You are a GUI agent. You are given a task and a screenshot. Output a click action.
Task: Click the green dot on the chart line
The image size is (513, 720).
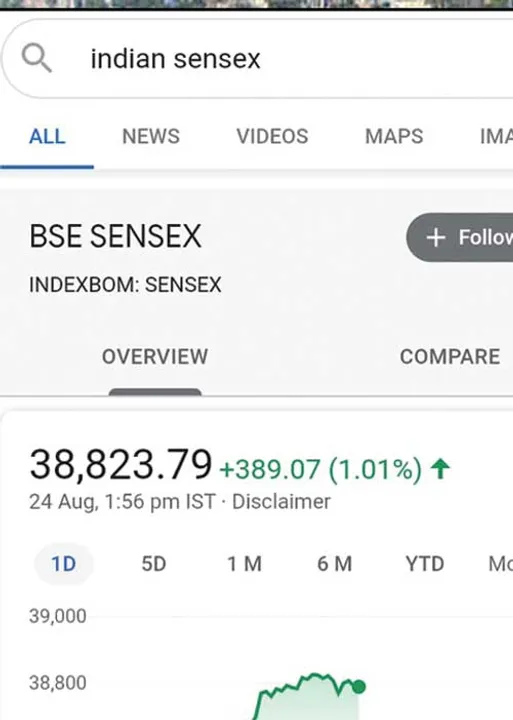[x=359, y=687]
